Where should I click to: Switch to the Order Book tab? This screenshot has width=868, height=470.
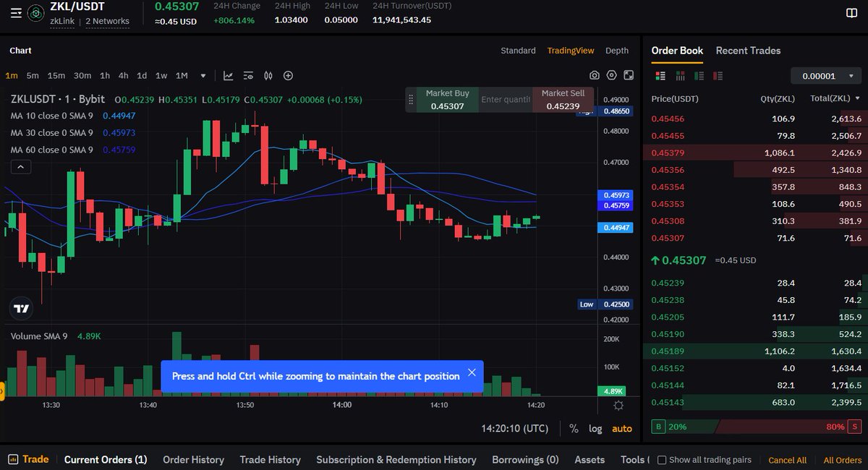tap(677, 51)
